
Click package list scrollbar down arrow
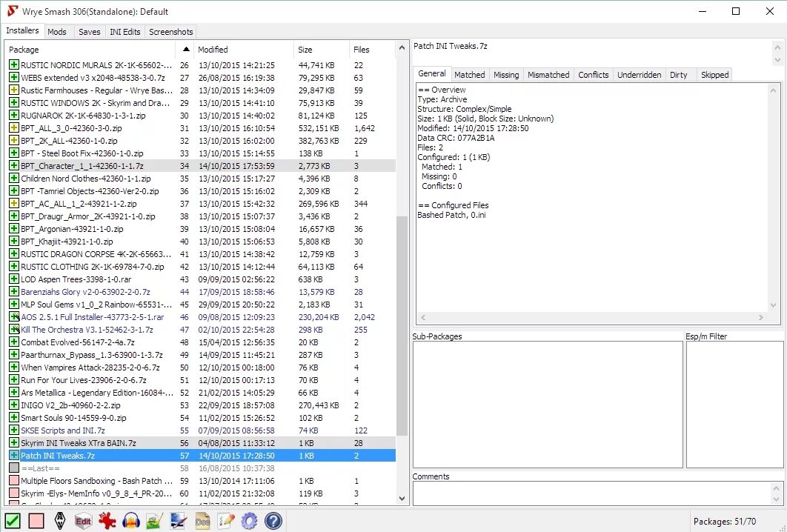pyautogui.click(x=402, y=499)
